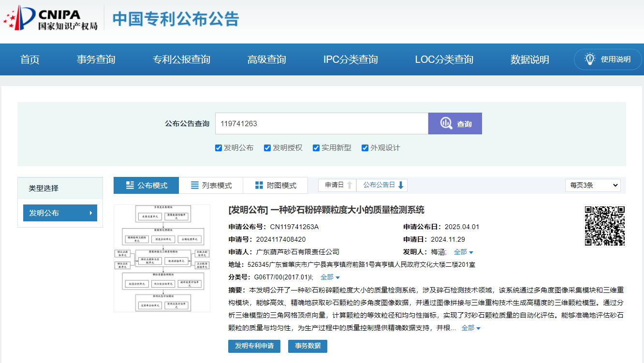Expand 全部 at end of 摘要

pos(471,328)
